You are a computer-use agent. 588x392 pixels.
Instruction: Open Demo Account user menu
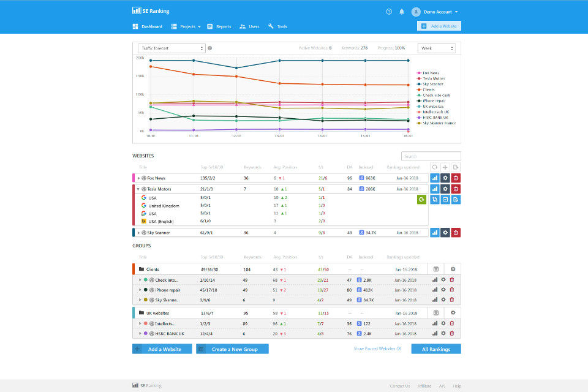(x=435, y=12)
